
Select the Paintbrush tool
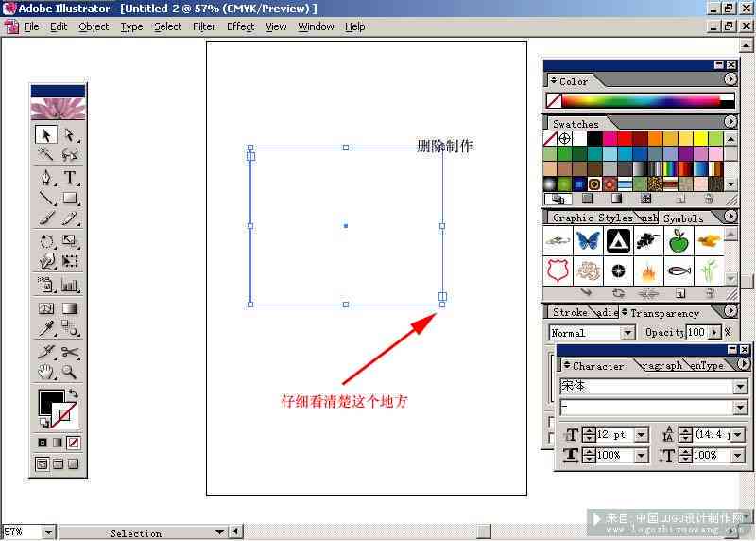[x=45, y=218]
